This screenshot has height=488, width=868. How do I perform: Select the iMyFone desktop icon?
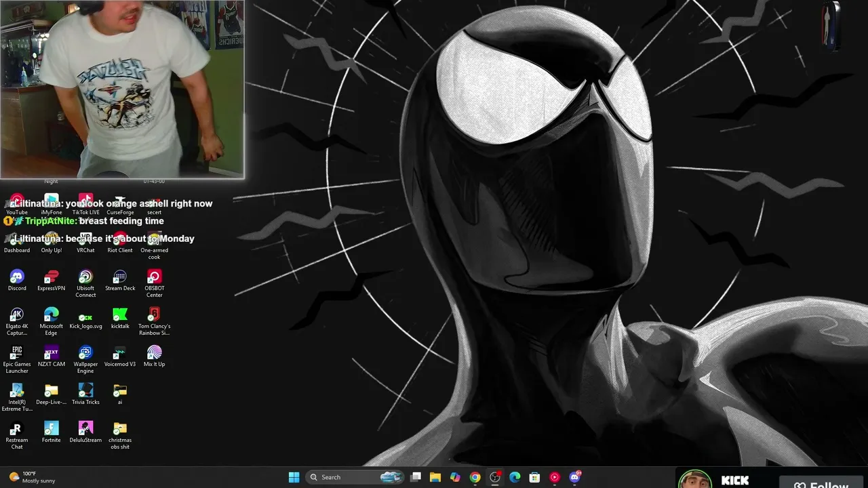52,204
